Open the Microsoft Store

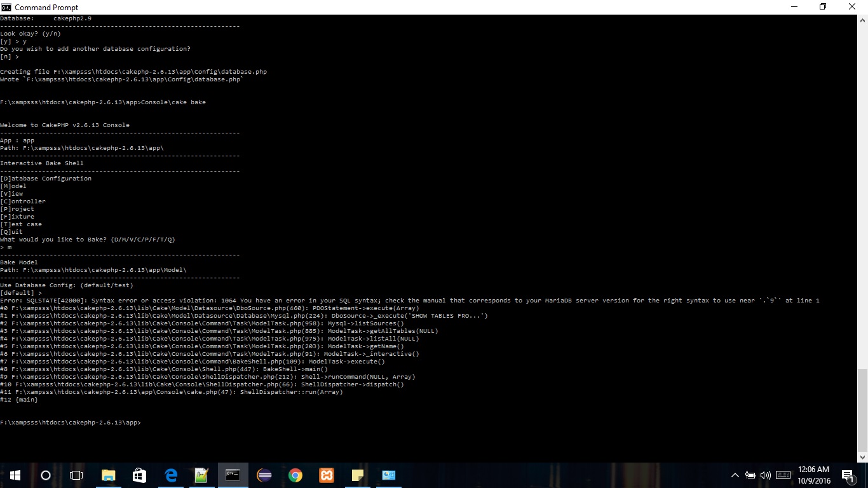[139, 475]
